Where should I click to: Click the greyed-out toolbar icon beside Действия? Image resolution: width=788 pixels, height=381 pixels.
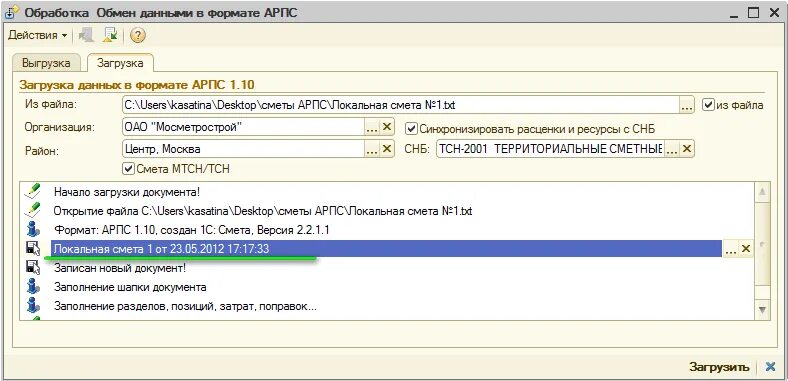[87, 35]
